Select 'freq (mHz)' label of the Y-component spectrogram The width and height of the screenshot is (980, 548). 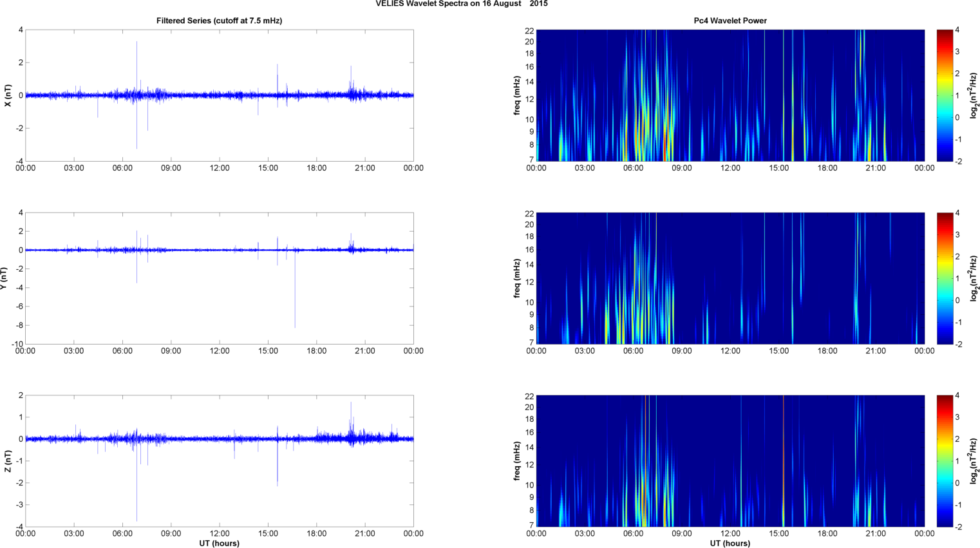click(x=517, y=278)
